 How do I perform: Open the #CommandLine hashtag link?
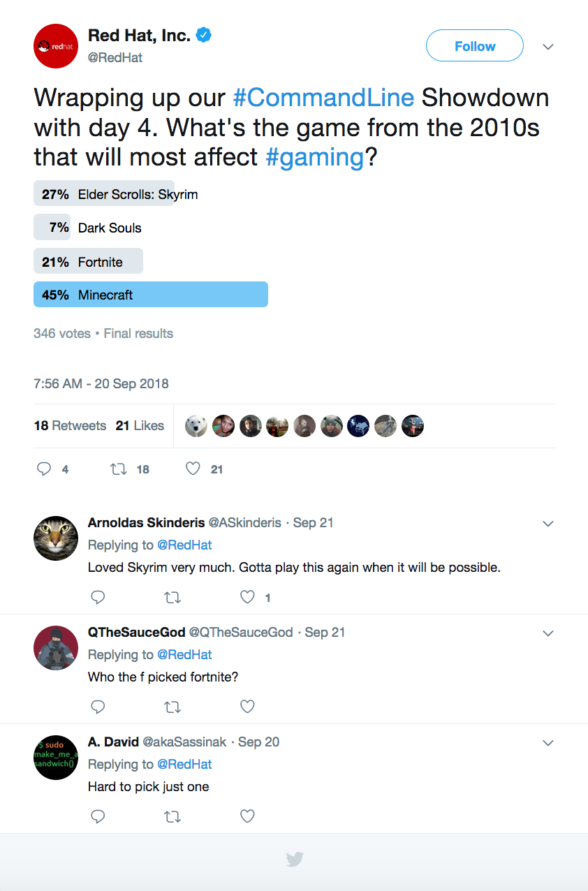click(x=323, y=97)
